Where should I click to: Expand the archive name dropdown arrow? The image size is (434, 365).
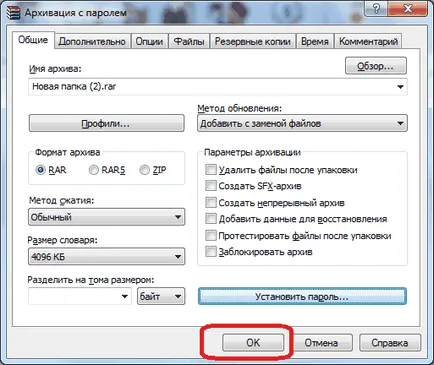click(x=400, y=87)
